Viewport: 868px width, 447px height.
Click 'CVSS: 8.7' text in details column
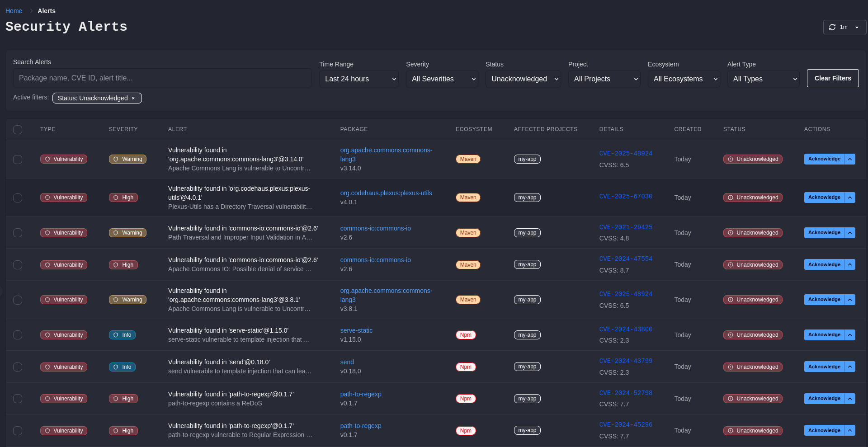point(614,270)
